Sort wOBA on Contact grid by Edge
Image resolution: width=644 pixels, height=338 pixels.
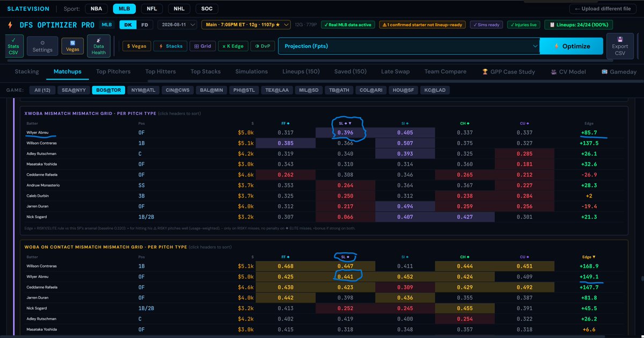[588, 257]
